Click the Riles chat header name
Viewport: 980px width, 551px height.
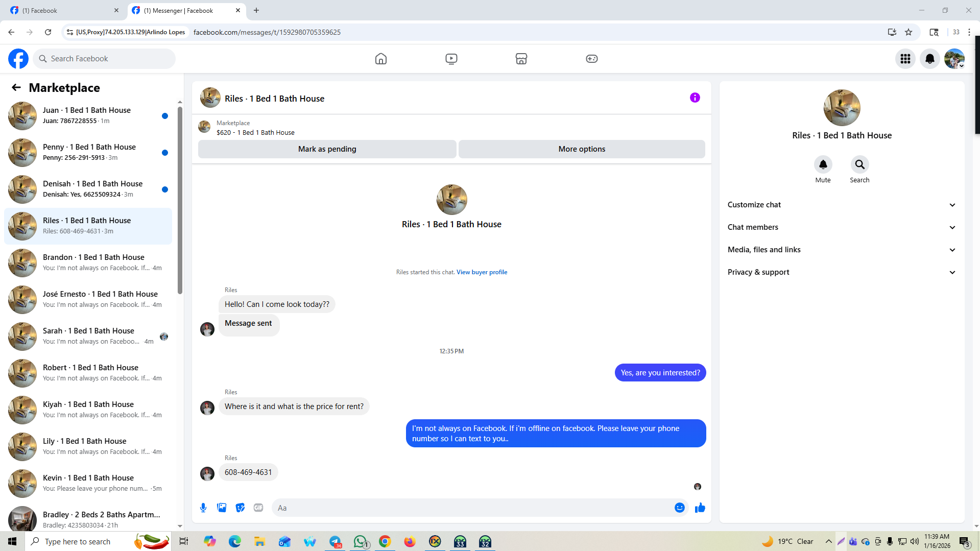[x=274, y=99]
